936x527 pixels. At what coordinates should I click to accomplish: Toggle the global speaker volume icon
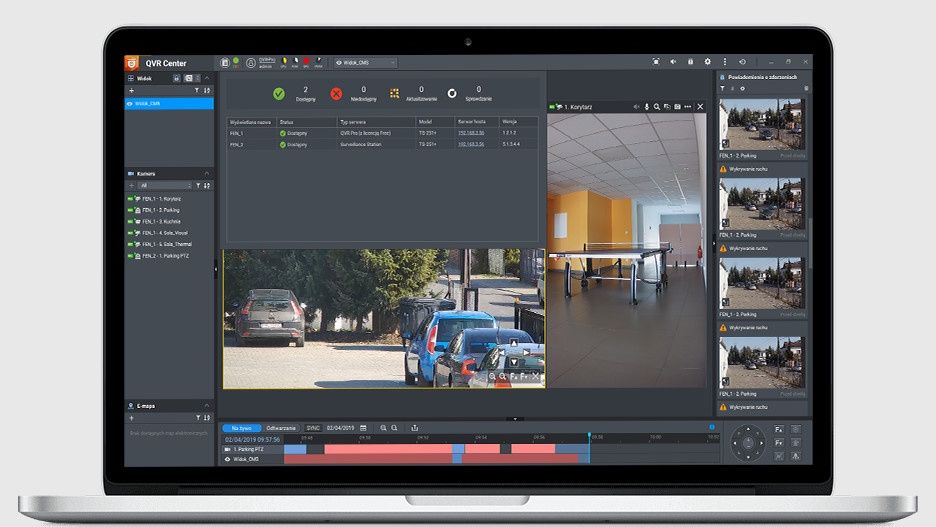click(673, 61)
